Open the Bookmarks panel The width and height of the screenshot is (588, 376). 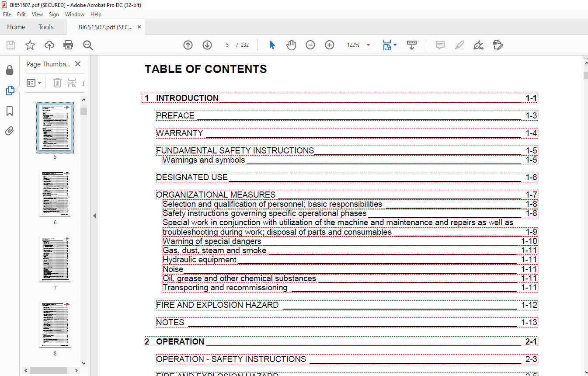coord(10,111)
